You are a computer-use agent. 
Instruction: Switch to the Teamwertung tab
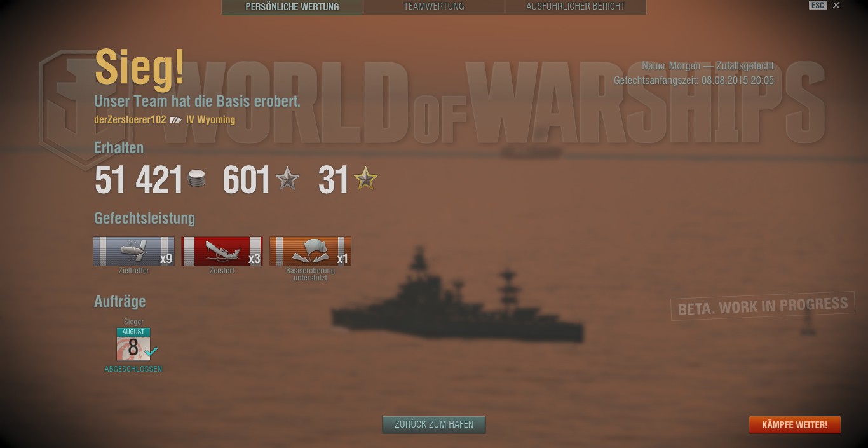pos(434,6)
